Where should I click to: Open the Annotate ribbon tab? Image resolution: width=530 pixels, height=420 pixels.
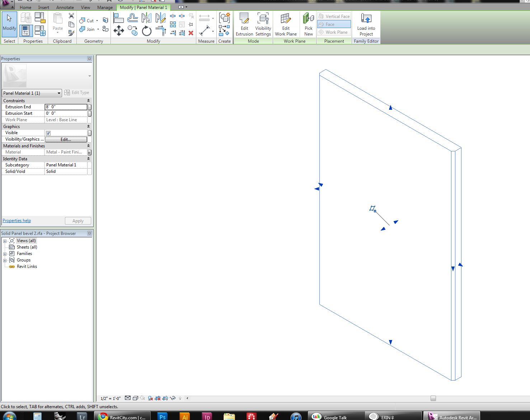tap(65, 7)
